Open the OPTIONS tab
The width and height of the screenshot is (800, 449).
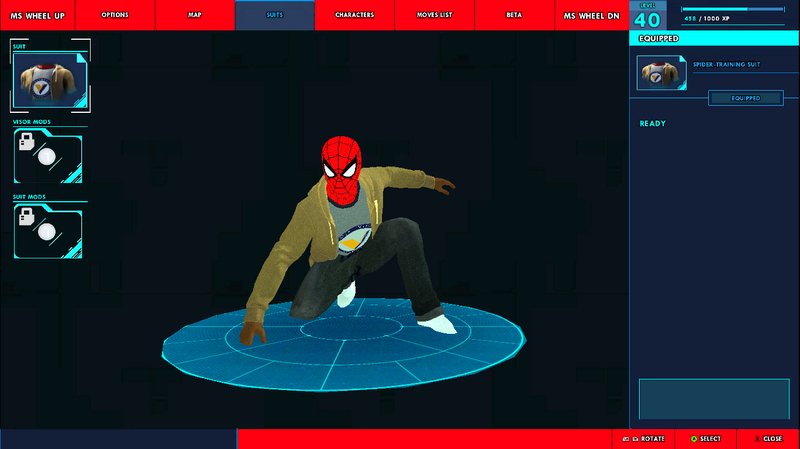click(x=115, y=15)
